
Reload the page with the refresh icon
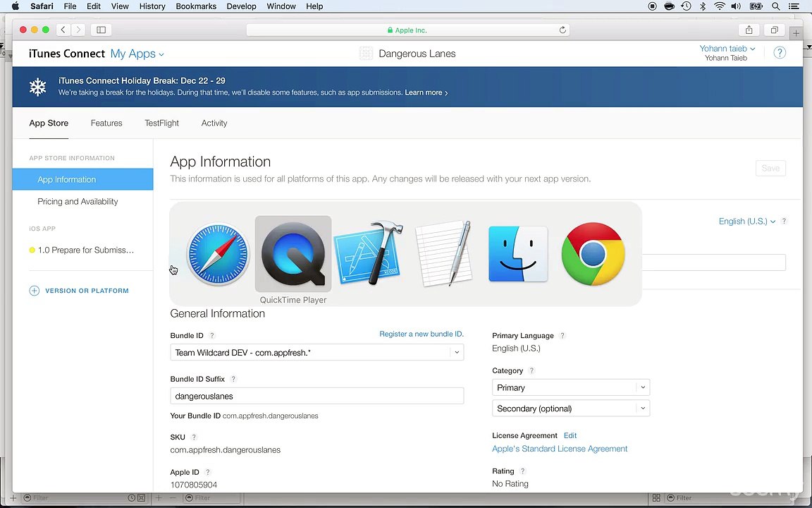(x=562, y=30)
